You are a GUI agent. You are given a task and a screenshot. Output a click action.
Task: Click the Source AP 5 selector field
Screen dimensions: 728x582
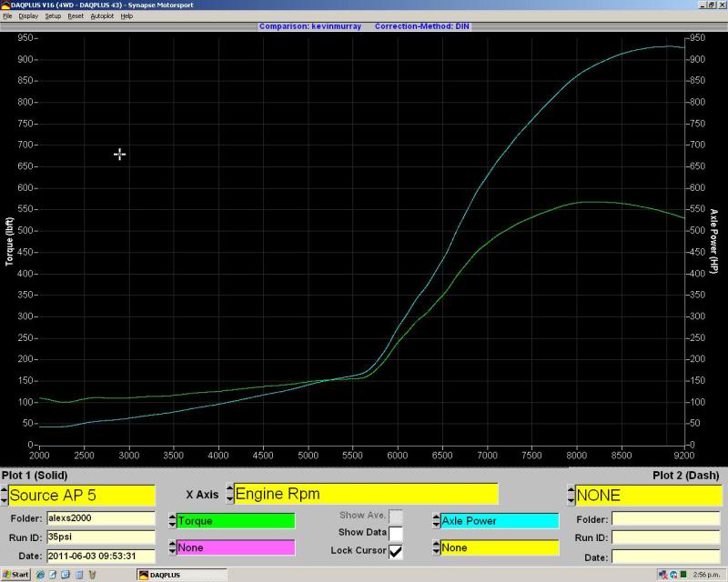(82, 496)
